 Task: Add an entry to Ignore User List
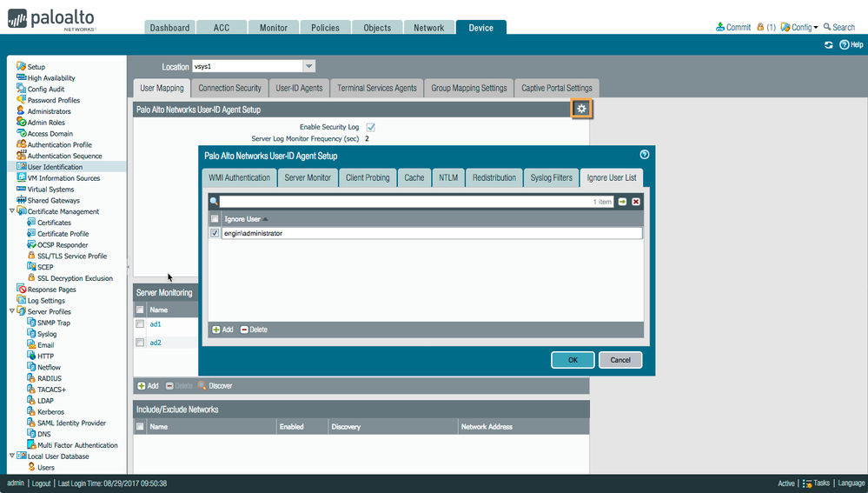[x=222, y=330]
